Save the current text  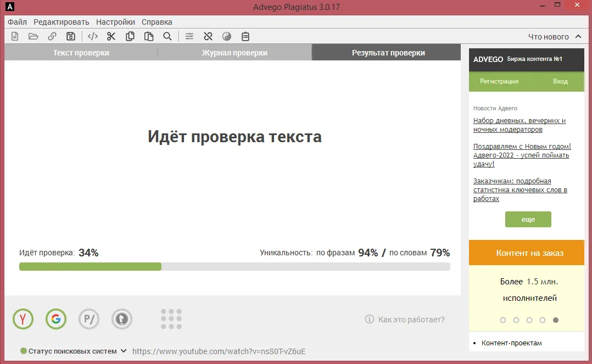(x=71, y=36)
